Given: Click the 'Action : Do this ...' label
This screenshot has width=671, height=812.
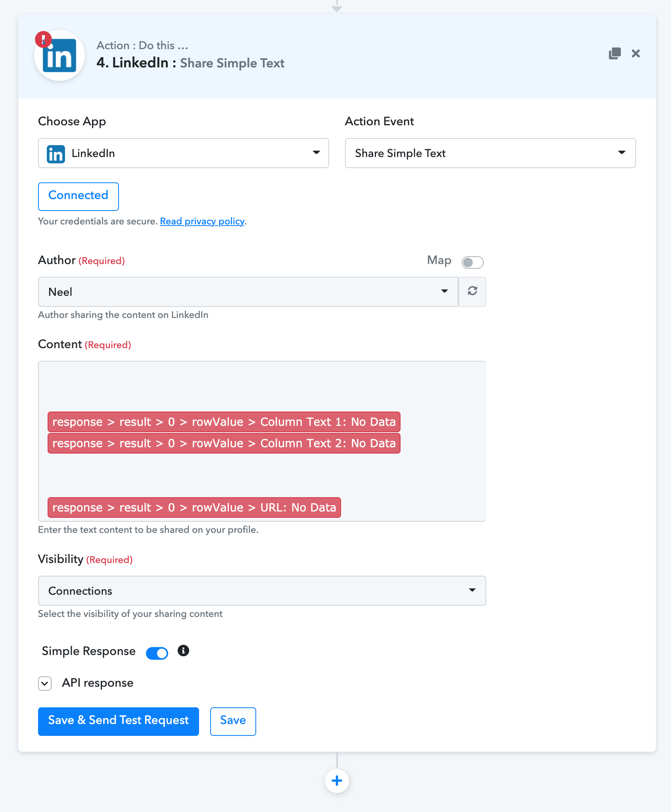Looking at the screenshot, I should [x=142, y=46].
